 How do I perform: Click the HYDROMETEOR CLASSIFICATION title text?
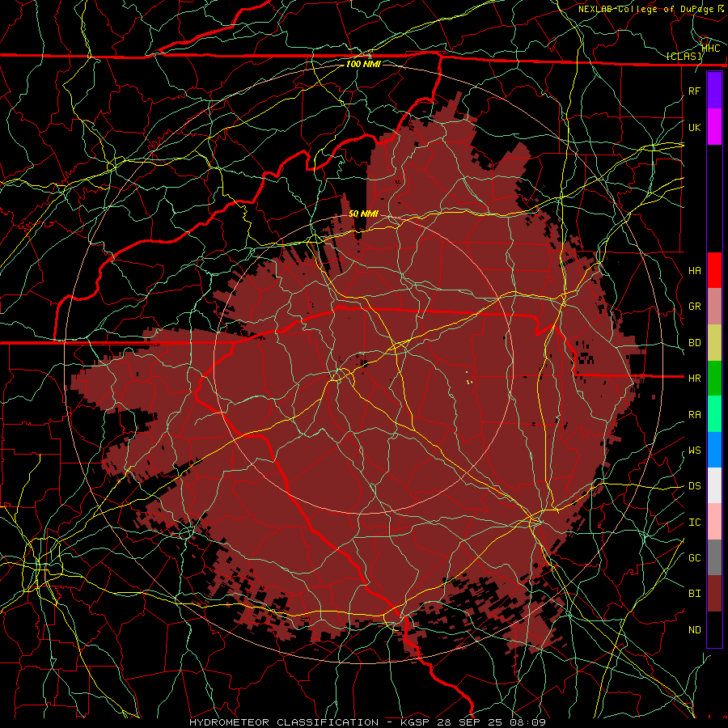[x=284, y=722]
